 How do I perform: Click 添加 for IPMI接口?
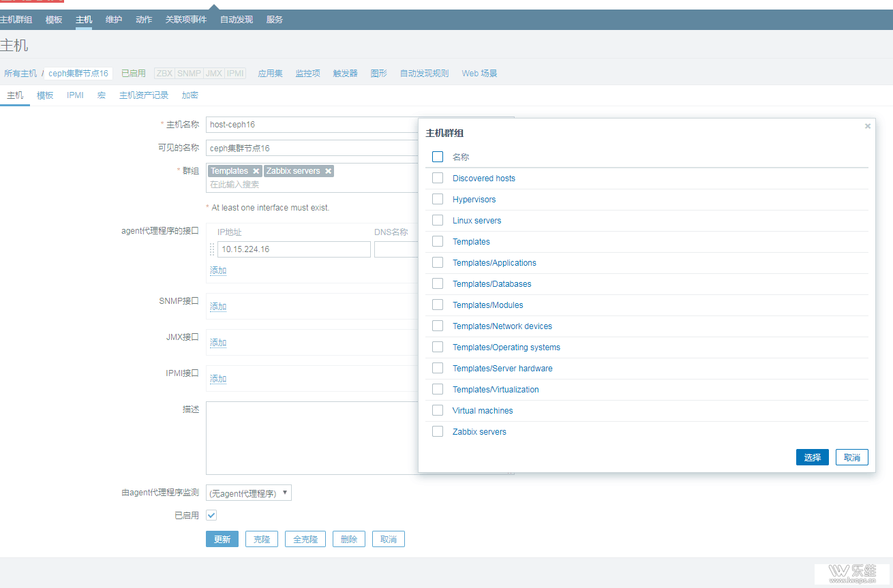[218, 379]
